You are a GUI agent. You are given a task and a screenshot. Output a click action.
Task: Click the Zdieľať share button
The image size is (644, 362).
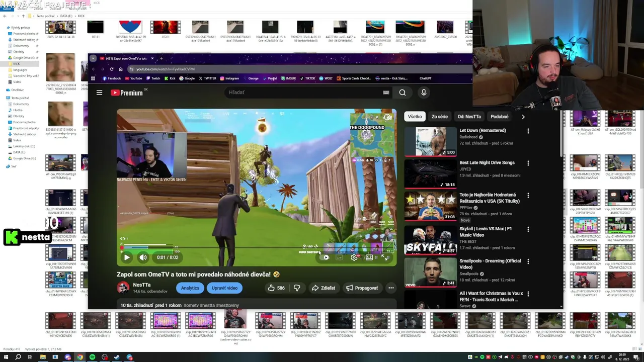click(324, 288)
